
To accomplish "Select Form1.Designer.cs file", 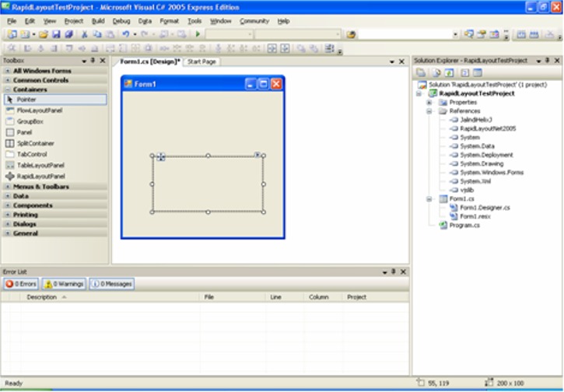I will pos(485,208).
